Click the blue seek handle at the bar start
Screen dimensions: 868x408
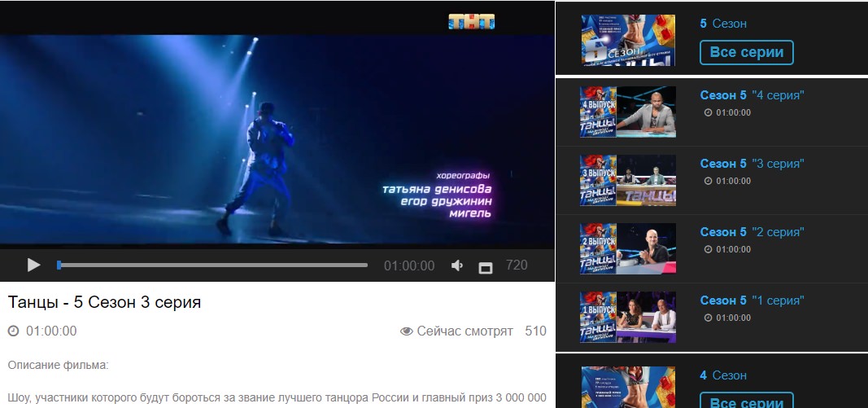pos(59,265)
